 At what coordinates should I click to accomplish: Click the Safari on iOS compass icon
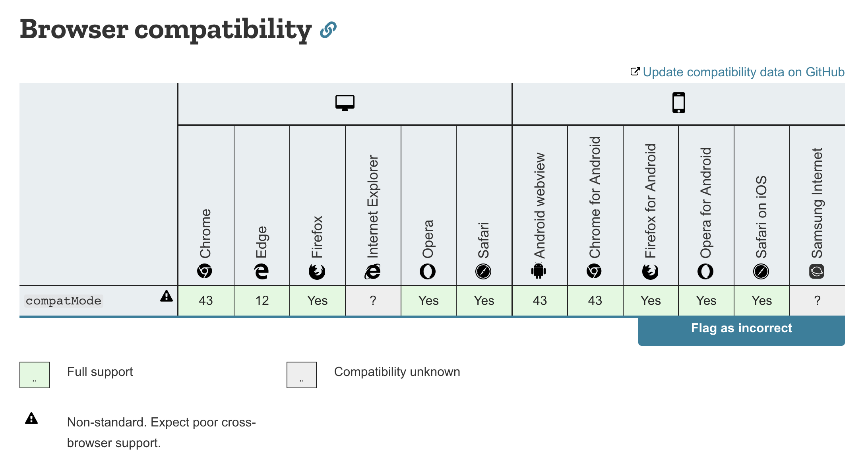pos(761,271)
